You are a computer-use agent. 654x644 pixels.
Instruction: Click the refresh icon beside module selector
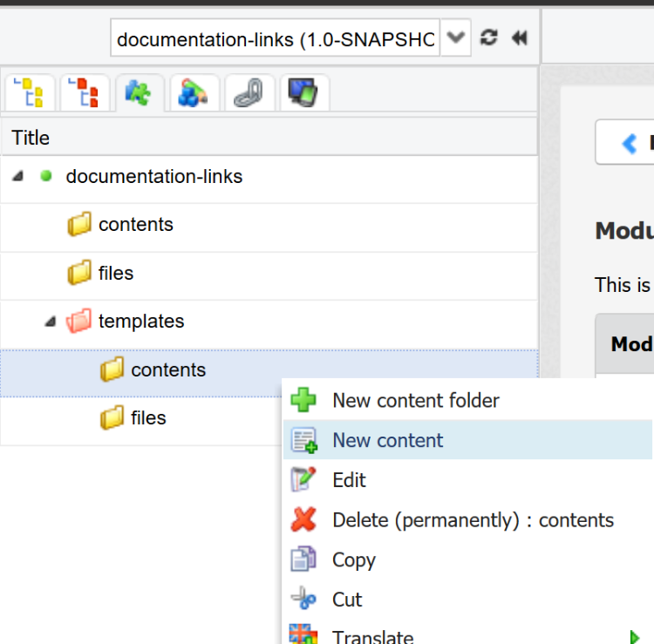[x=488, y=37]
